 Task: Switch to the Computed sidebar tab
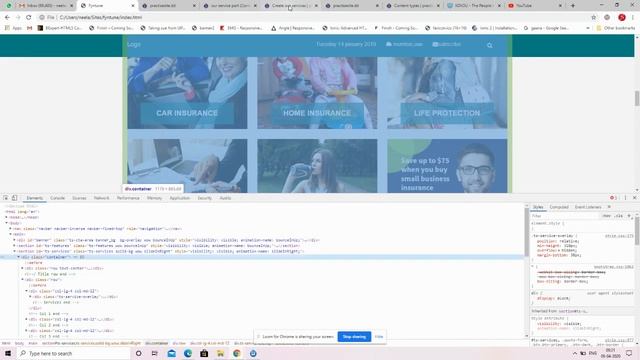coord(559,207)
